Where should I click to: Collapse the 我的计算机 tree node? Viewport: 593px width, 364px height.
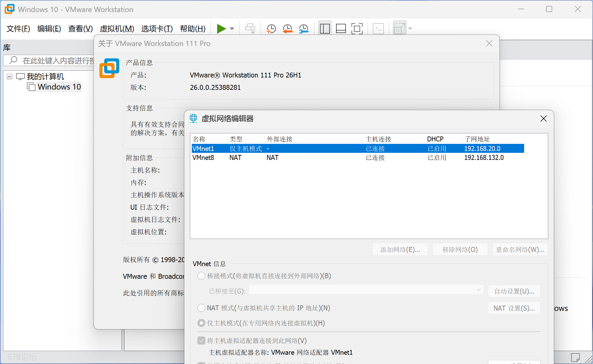(10, 76)
